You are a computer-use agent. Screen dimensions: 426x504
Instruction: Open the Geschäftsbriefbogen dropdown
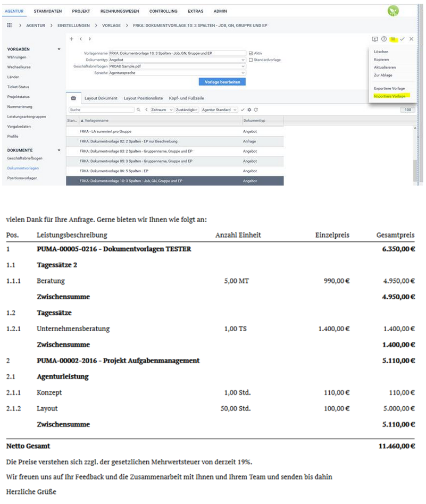243,66
